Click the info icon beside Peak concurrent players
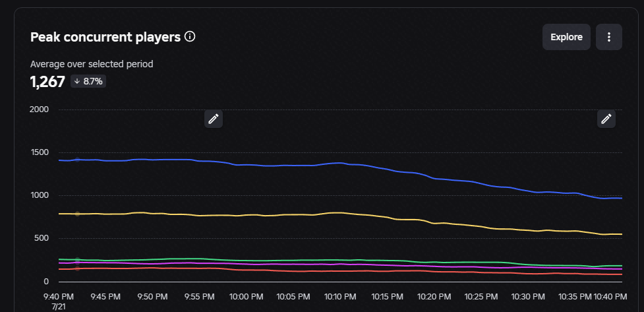Screen dimensions: 644x312 click(190, 36)
